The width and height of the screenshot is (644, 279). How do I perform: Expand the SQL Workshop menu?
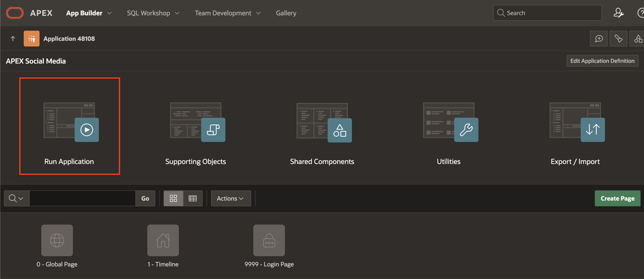coord(153,13)
